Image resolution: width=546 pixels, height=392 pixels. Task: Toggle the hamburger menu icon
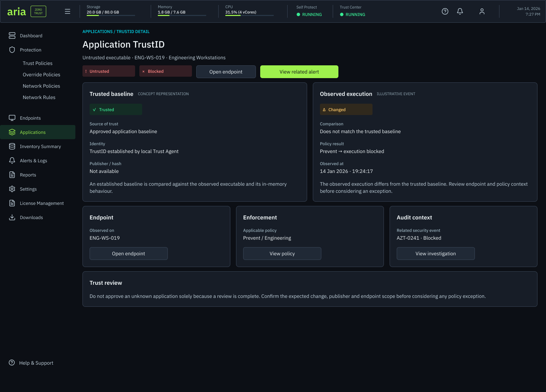coord(68,11)
